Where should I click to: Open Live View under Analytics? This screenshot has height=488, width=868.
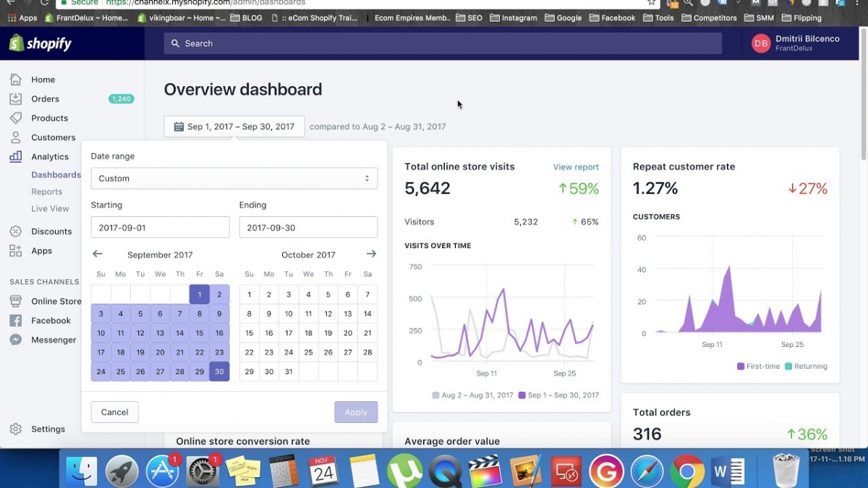click(50, 208)
